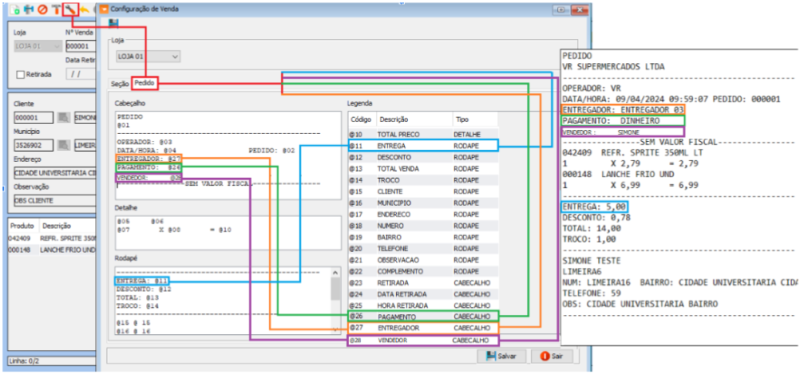Viewport: 800px width, 374px height.
Task: Select product row 000148 LANCHE FRIO
Action: 52,250
